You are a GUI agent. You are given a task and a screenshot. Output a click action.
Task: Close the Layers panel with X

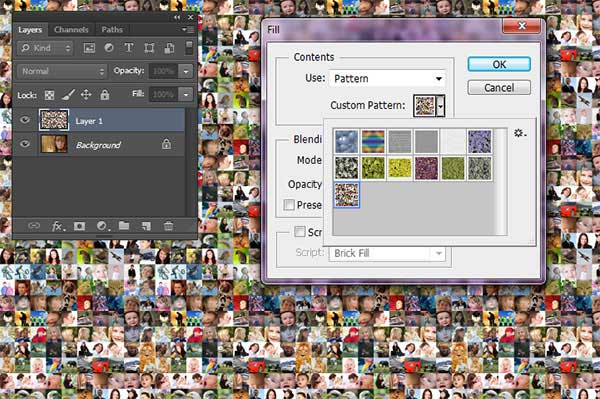click(191, 17)
